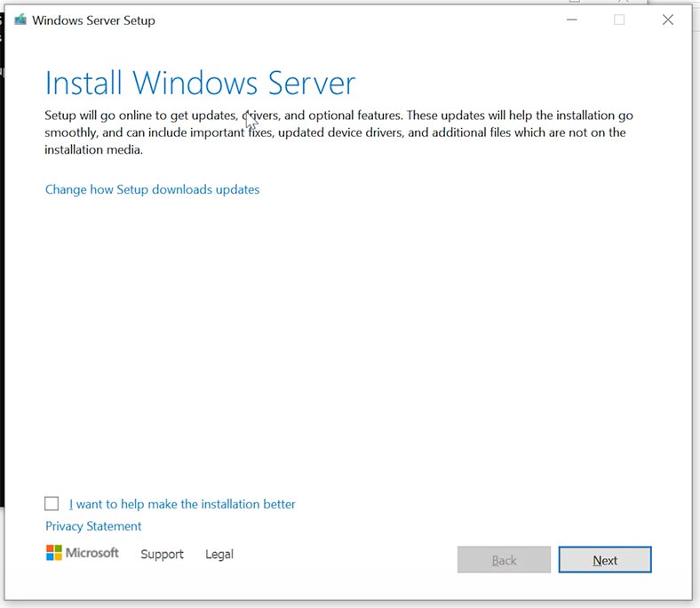Open the I want to help make the installation better link
Image resolution: width=700 pixels, height=608 pixels.
(x=182, y=504)
